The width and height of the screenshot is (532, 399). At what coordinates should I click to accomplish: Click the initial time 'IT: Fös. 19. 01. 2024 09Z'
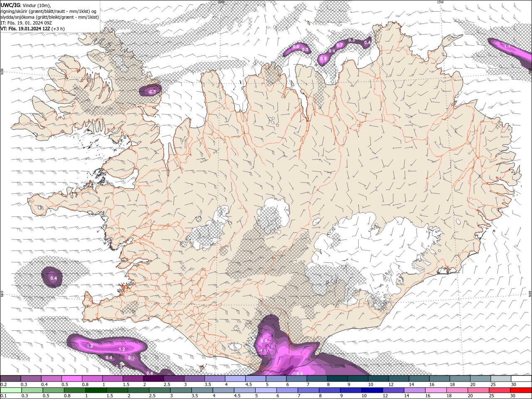tap(26, 23)
